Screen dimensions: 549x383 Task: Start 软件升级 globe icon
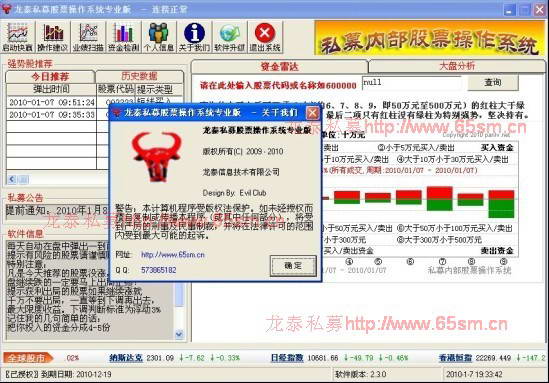(230, 37)
